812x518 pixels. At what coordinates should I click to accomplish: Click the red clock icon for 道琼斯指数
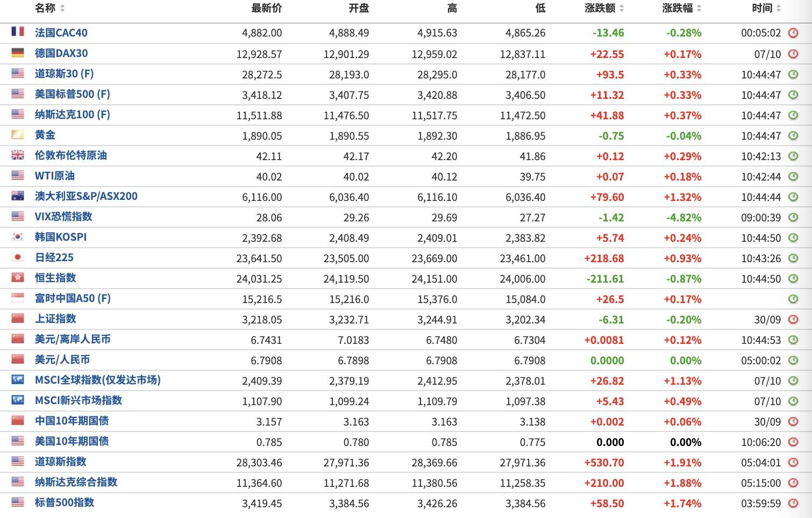[793, 462]
